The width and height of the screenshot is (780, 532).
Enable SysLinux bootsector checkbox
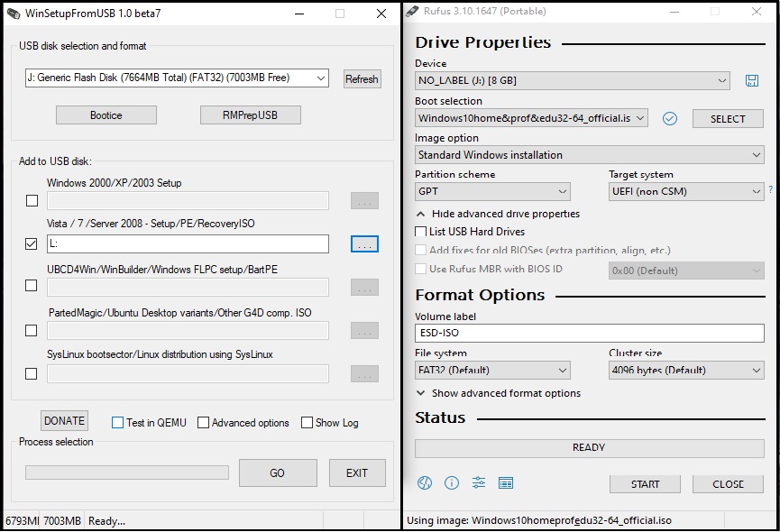tap(31, 373)
